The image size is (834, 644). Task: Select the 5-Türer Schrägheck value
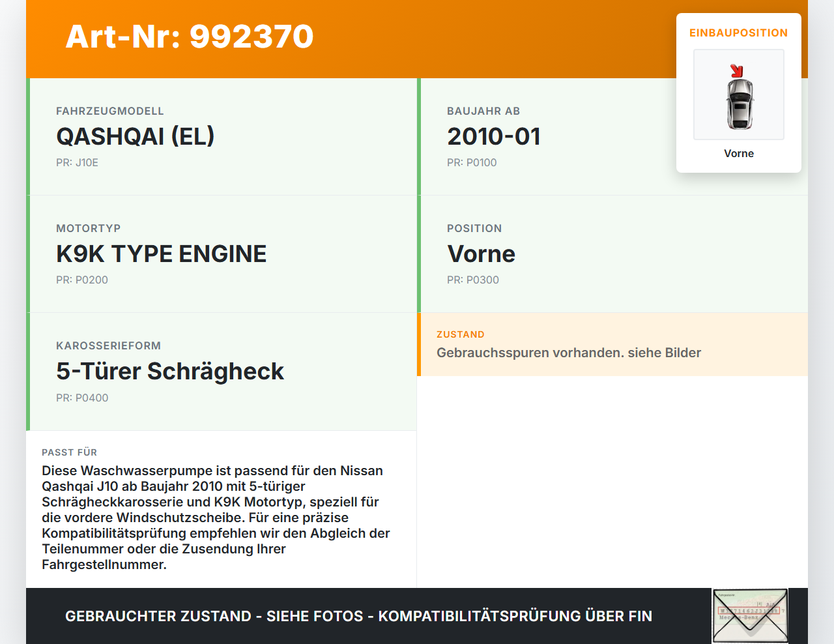(170, 371)
